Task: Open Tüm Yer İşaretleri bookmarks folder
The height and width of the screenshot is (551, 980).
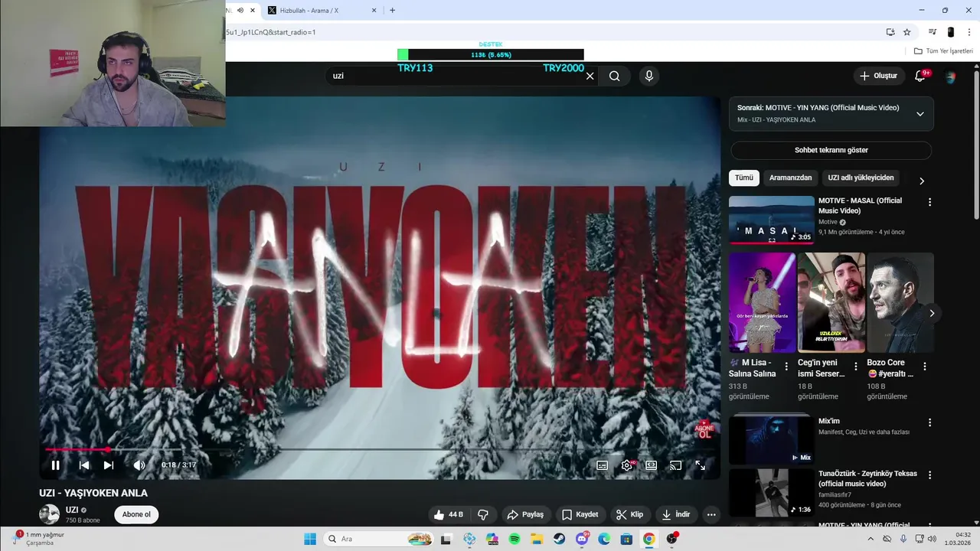Action: point(943,51)
